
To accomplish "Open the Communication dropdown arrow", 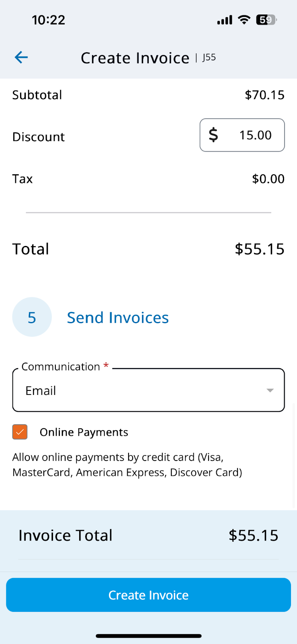I will (x=270, y=390).
